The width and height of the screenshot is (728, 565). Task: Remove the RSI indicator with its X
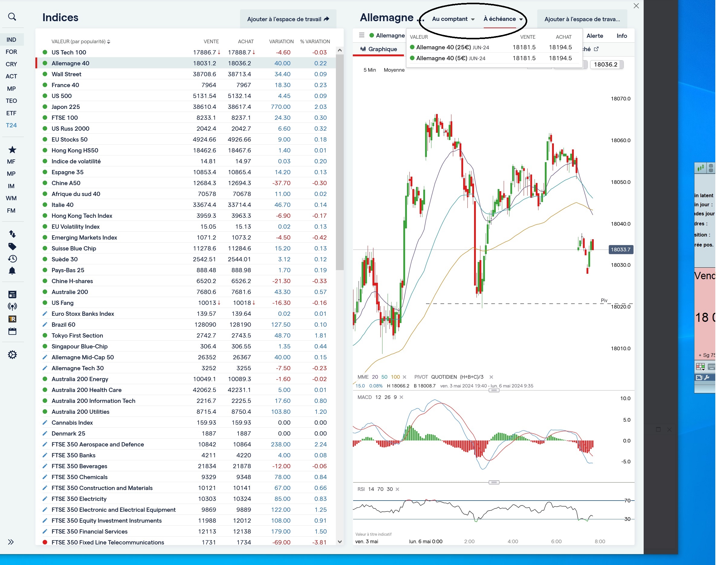click(x=397, y=489)
